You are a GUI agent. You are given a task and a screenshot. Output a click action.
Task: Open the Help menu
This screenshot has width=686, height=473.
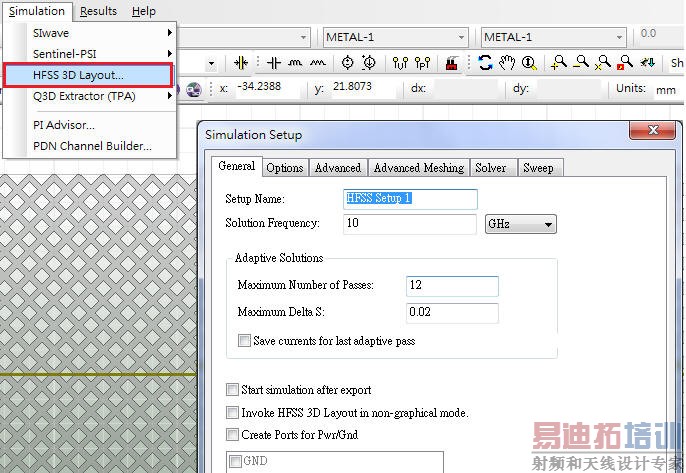pyautogui.click(x=144, y=11)
